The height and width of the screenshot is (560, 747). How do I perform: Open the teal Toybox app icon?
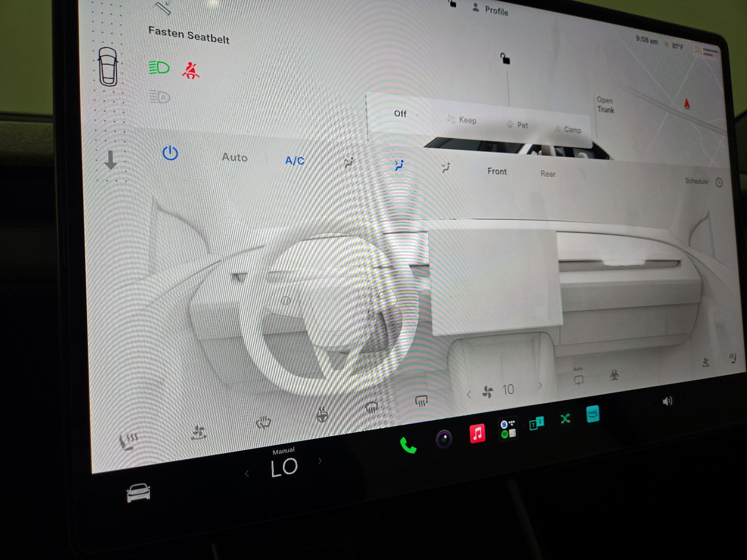pyautogui.click(x=537, y=423)
